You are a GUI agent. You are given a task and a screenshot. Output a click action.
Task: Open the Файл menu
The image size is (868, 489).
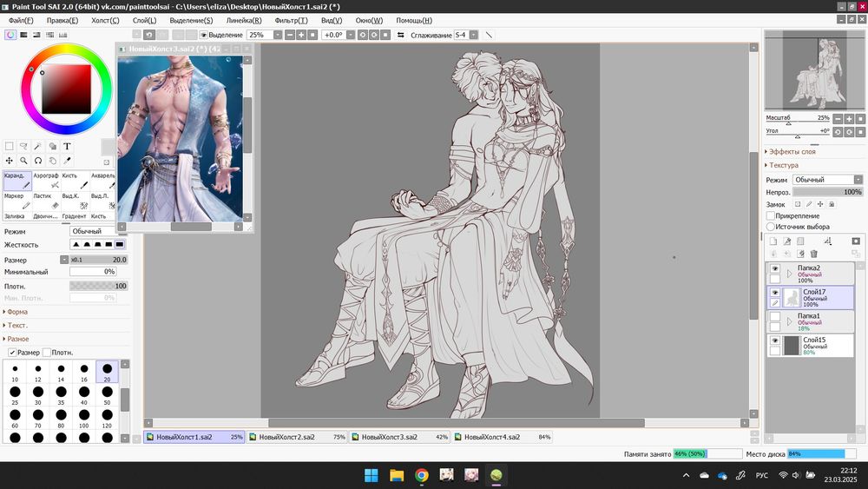[x=21, y=20]
